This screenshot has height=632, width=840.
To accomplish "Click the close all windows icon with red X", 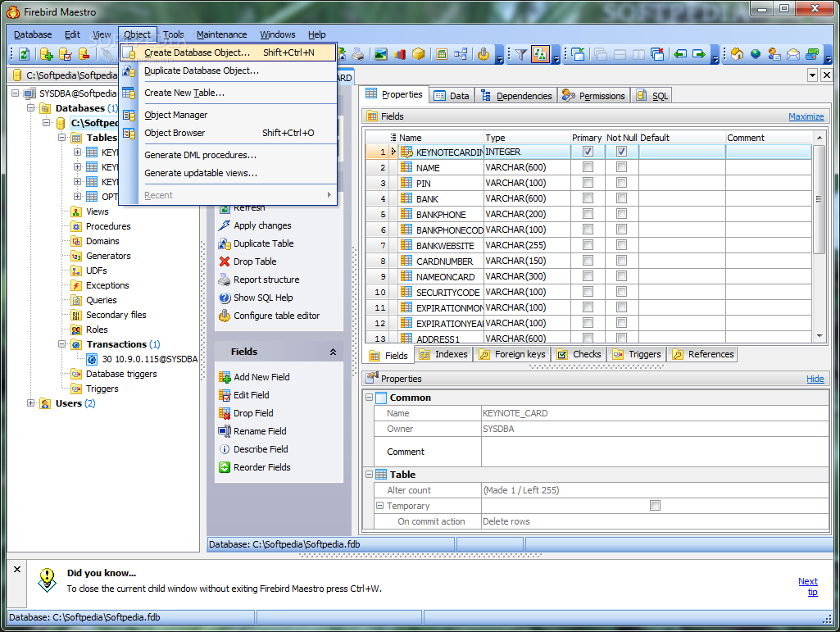I will click(657, 54).
